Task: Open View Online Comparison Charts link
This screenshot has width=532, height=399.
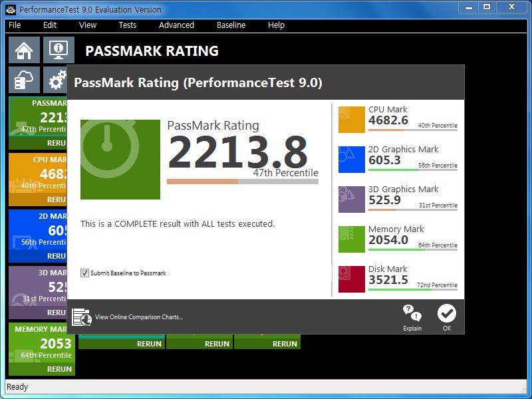Action: pos(139,317)
